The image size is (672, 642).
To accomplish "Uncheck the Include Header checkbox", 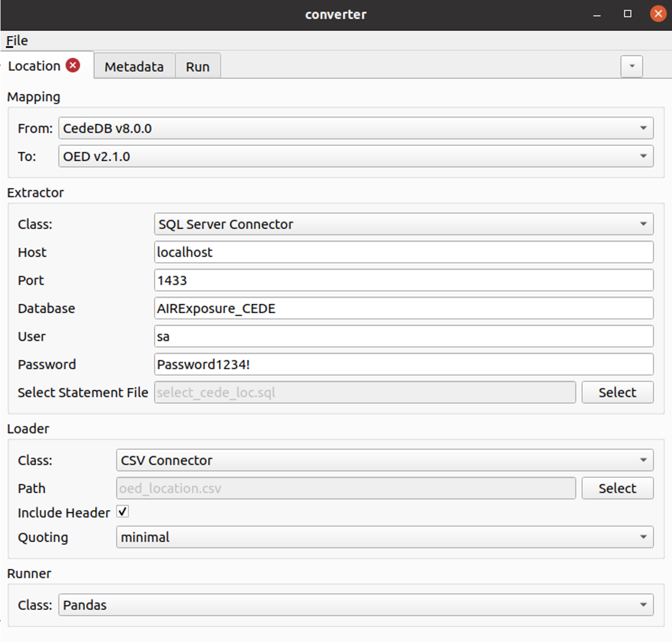I will coord(122,512).
